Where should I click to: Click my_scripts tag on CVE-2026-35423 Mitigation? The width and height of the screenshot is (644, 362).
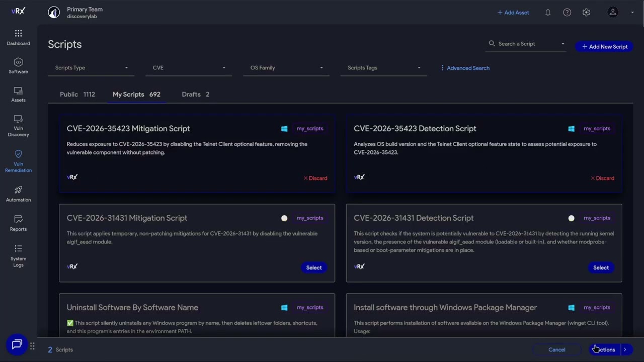pos(310,129)
